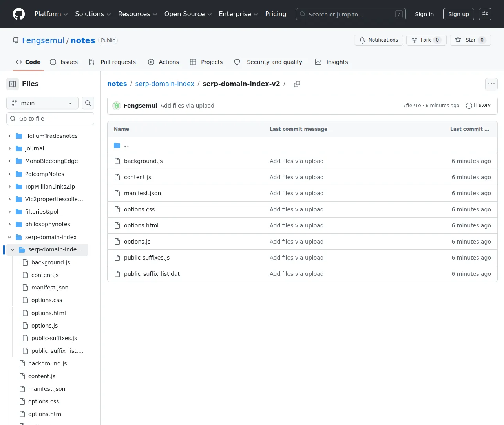Collapse the serp-domain-inde... subfolder chevron
This screenshot has height=425, width=504.
(x=13, y=250)
